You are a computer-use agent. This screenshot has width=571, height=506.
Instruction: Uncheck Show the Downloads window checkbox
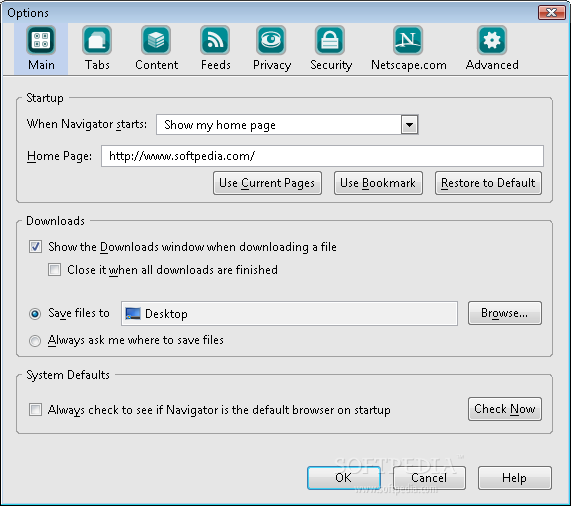click(35, 247)
